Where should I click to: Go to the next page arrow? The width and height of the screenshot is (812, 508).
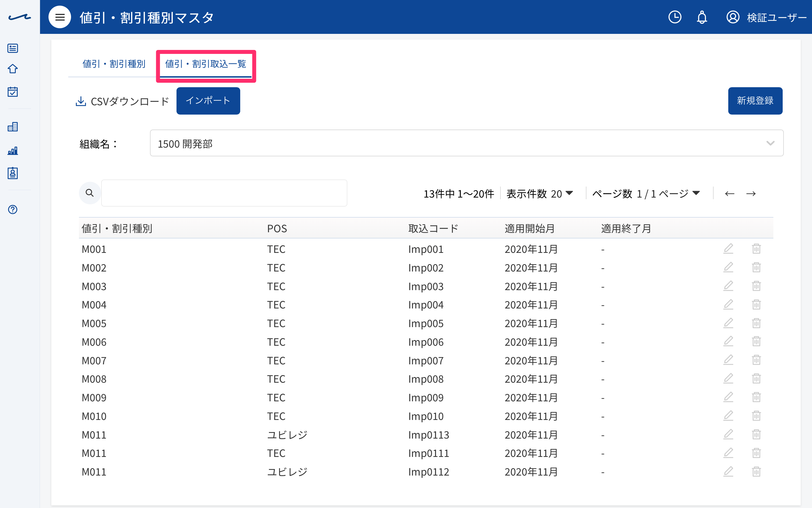(751, 194)
